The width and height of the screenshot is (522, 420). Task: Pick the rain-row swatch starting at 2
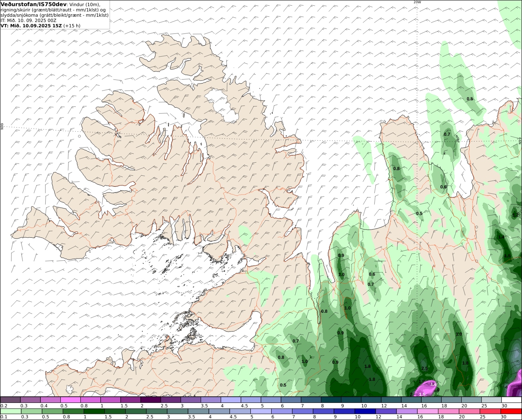pyautogui.click(x=136, y=411)
